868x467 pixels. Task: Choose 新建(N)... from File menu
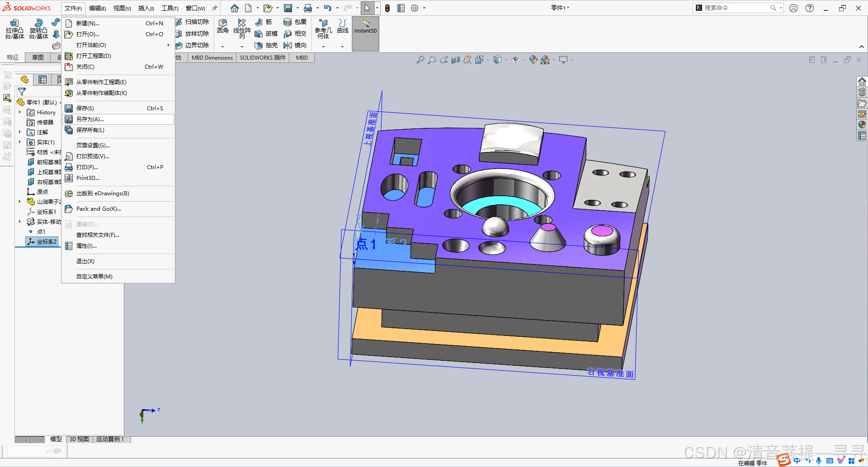pyautogui.click(x=118, y=23)
